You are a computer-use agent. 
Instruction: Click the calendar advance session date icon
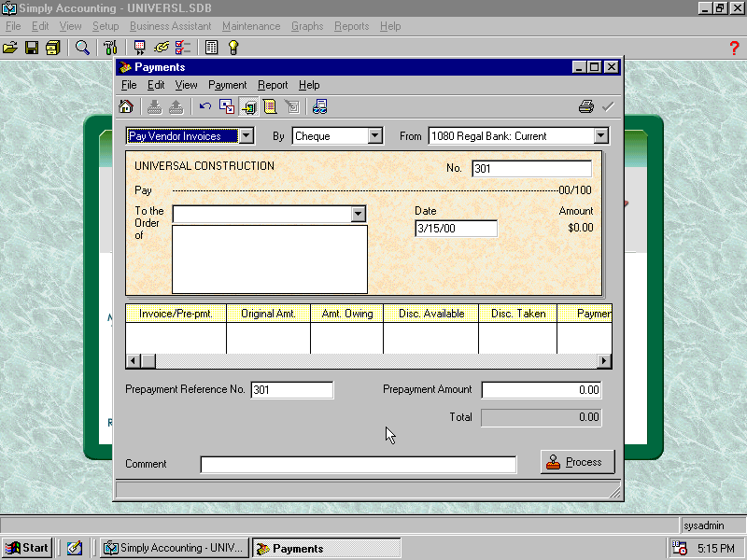pos(139,48)
